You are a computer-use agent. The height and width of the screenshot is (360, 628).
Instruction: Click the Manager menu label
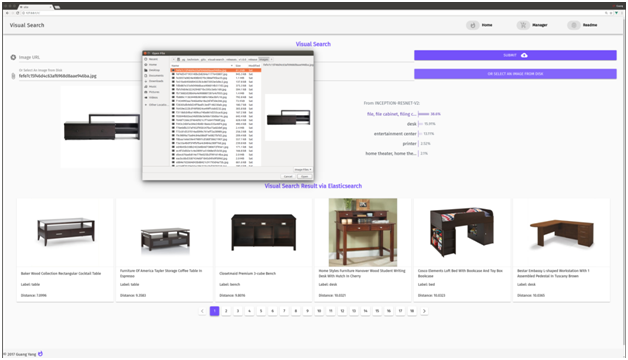click(539, 25)
